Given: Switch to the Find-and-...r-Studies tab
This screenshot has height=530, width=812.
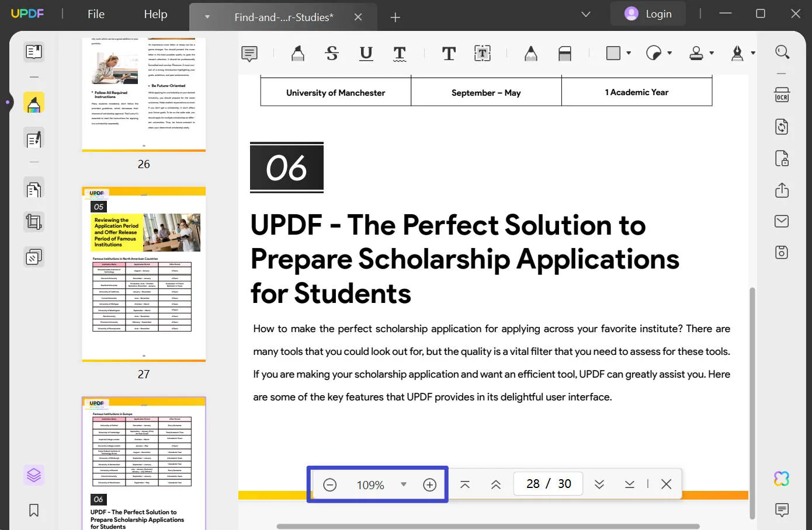Looking at the screenshot, I should tap(283, 18).
